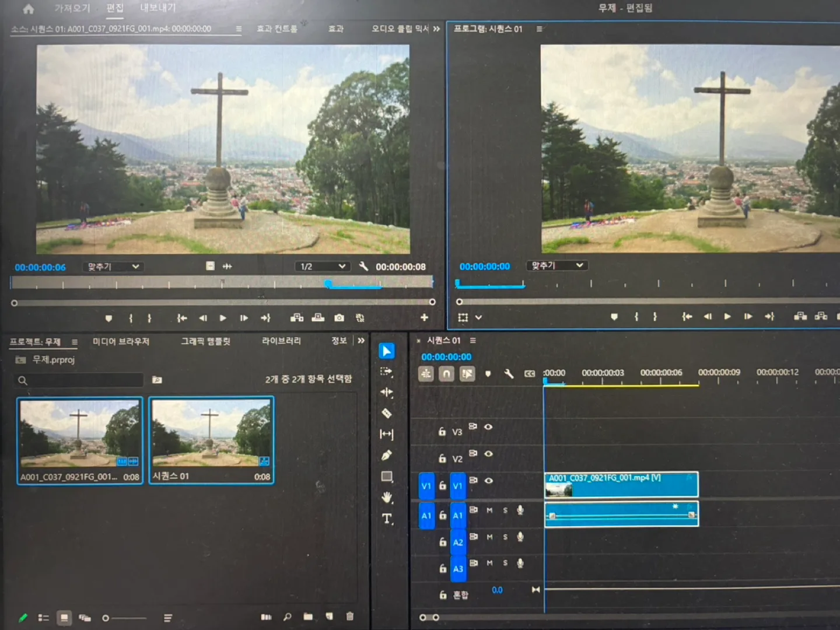Open timeline wrench display settings
This screenshot has height=630, width=840.
click(x=509, y=374)
